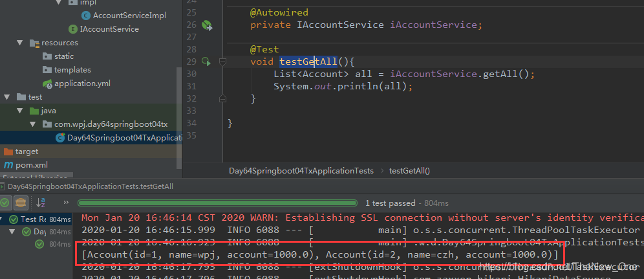Click the autowired bean gutter icon on line 26

coord(207,25)
